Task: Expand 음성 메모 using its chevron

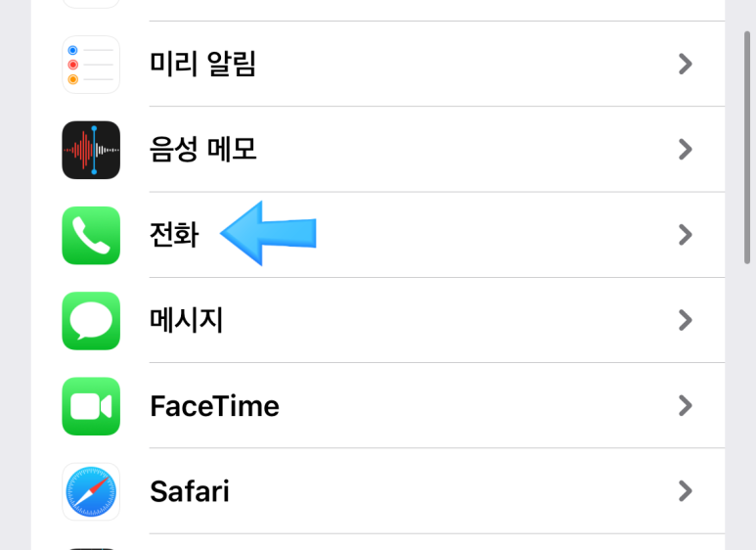Action: point(686,150)
